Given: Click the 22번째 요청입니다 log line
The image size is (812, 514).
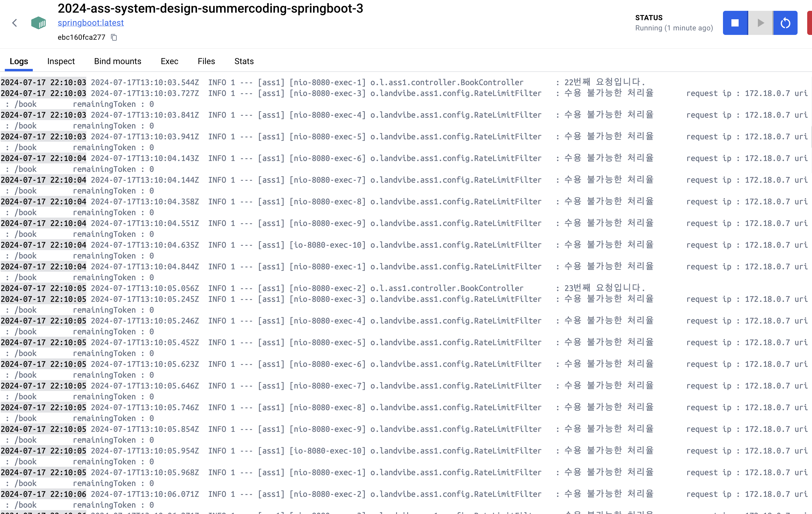Looking at the screenshot, I should (604, 82).
